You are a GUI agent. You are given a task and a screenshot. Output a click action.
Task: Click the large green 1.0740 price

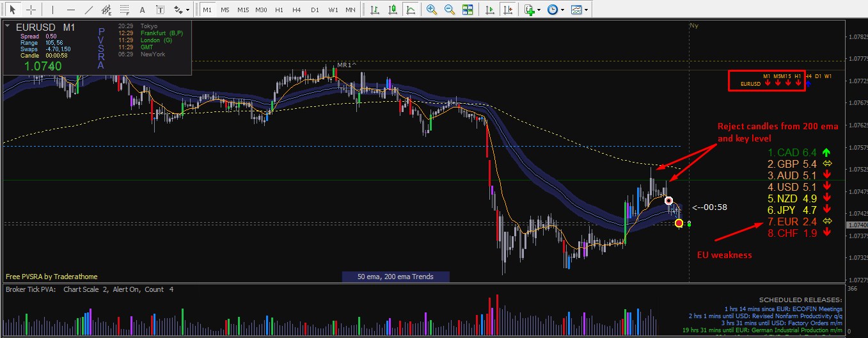point(43,66)
